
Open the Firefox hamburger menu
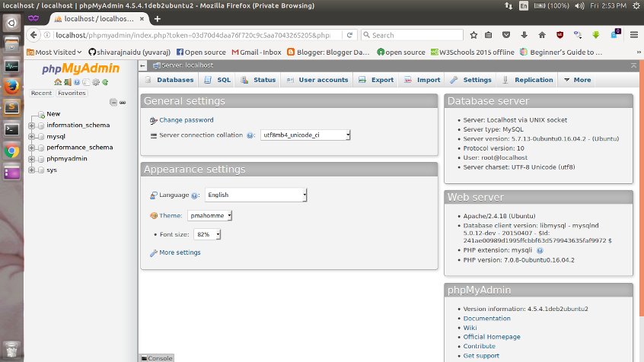pos(634,35)
